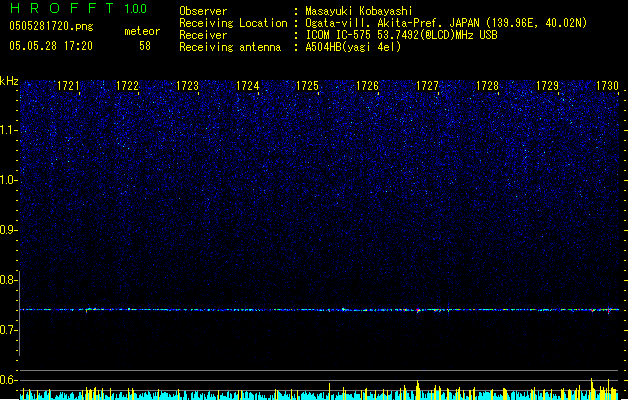This screenshot has height=400, width=629.
Task: Click the 1.1 kHz axis label
Action: (8, 130)
